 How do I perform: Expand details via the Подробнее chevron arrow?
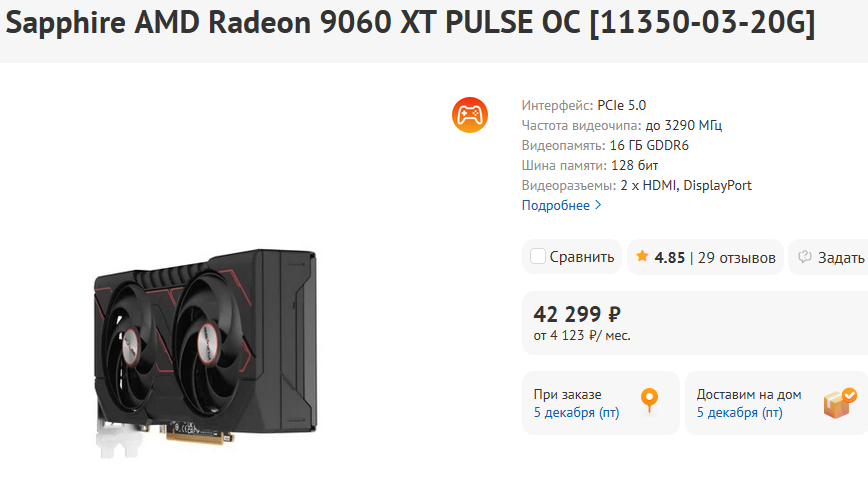pos(598,205)
